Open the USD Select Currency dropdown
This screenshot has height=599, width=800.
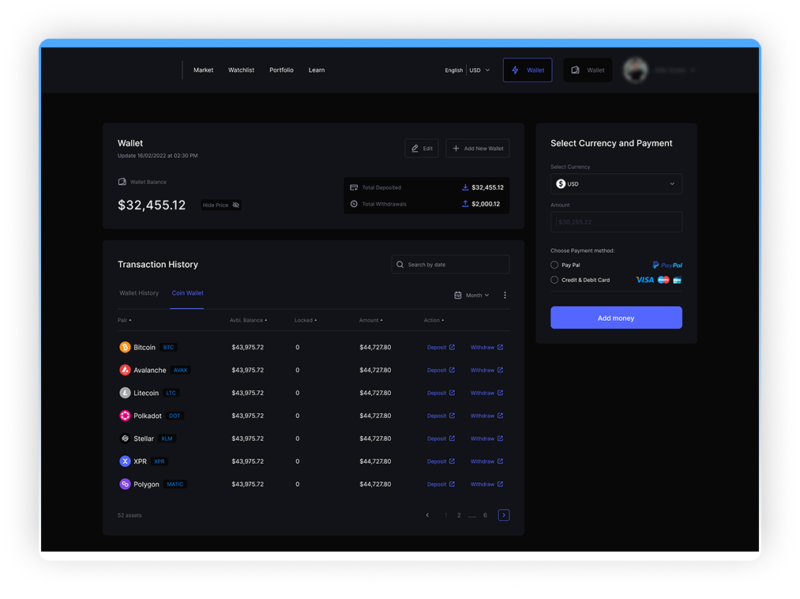coord(616,184)
